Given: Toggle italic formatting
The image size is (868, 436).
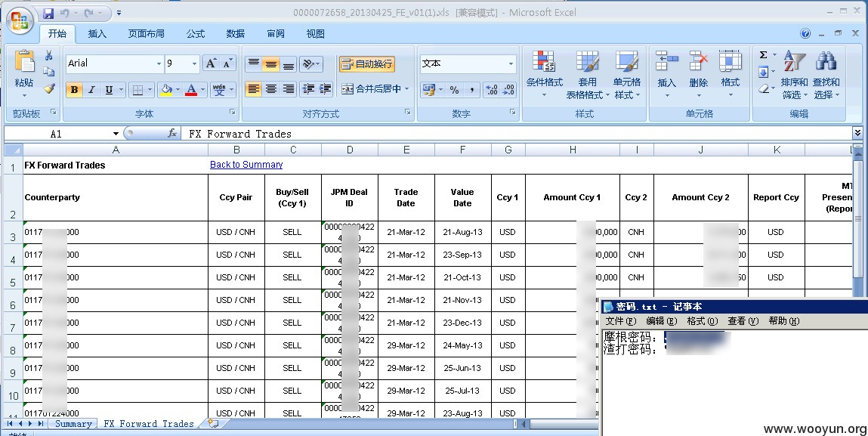Looking at the screenshot, I should point(91,90).
